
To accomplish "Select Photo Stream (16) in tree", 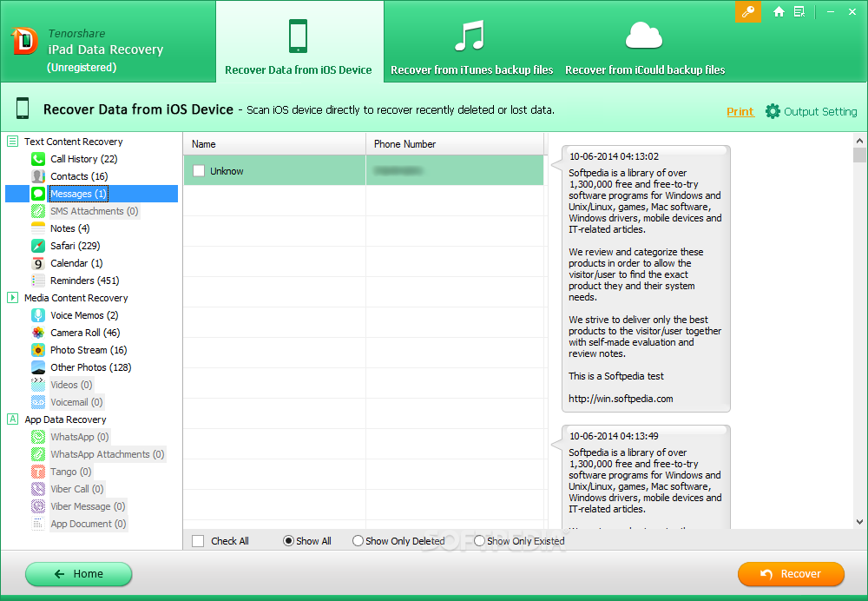I will click(x=89, y=350).
